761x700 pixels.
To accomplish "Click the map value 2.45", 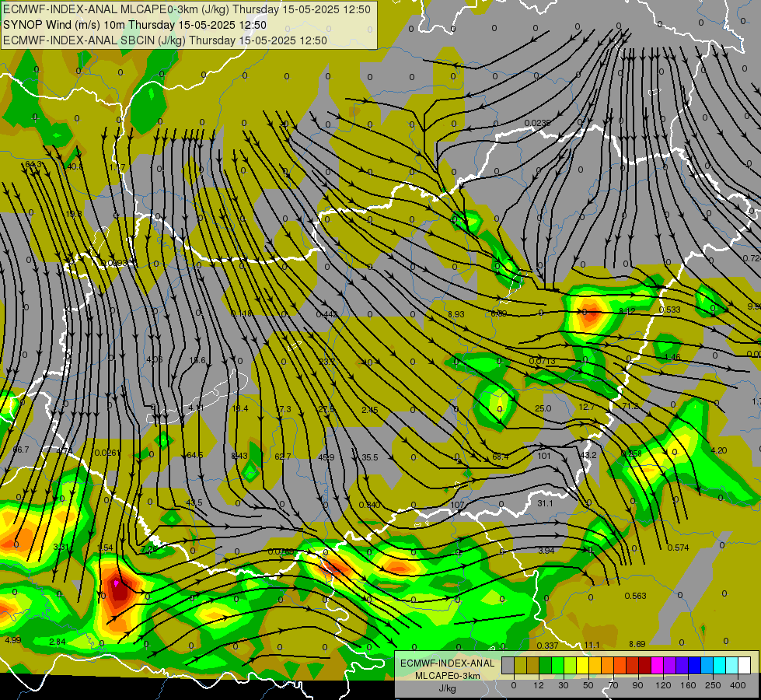I will pos(370,410).
